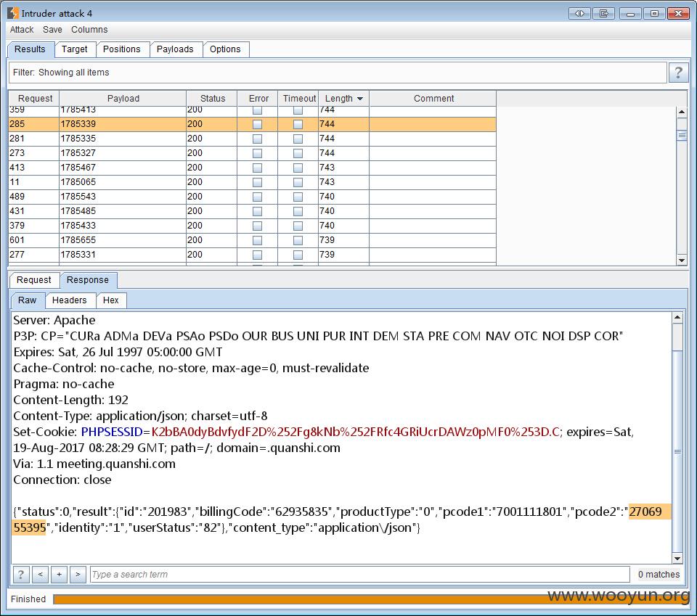Open the Attack menu
The width and height of the screenshot is (697, 616).
[22, 29]
